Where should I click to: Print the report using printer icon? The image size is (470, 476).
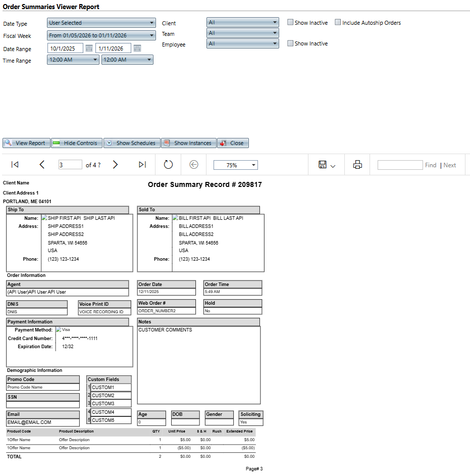click(x=357, y=165)
